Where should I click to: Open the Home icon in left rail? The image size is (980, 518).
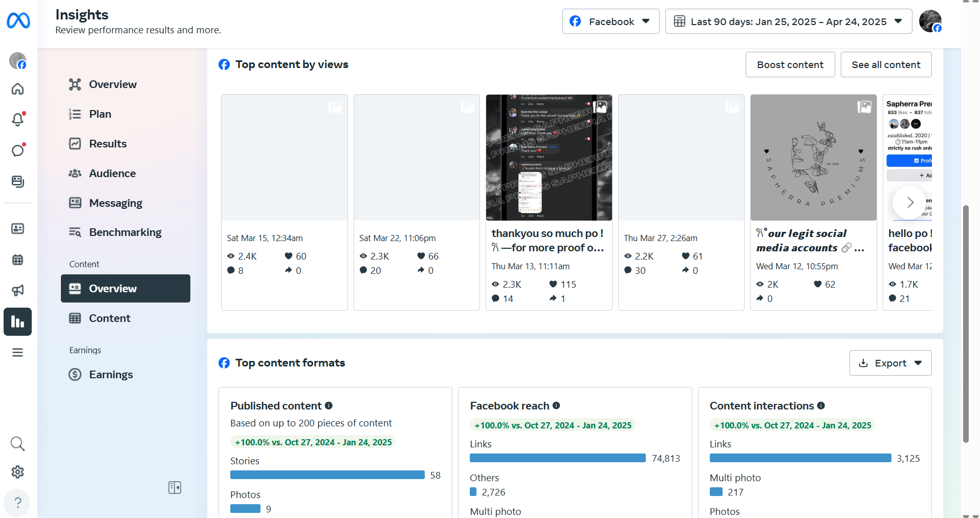point(17,89)
